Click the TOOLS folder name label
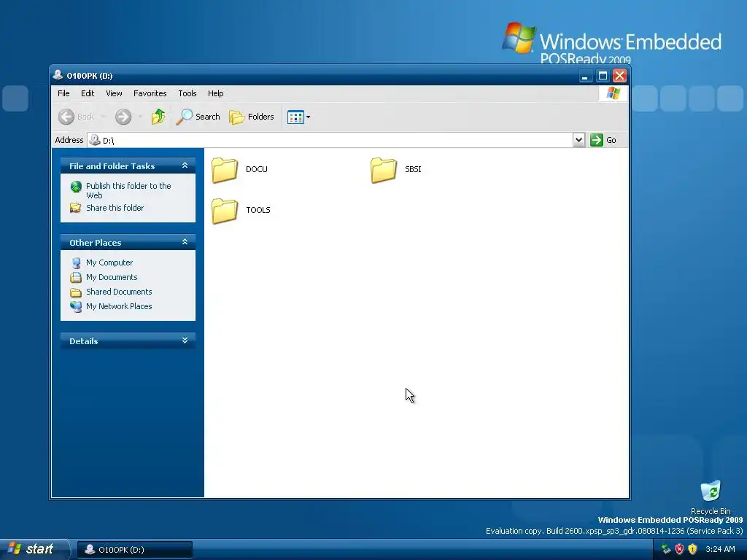 click(258, 210)
